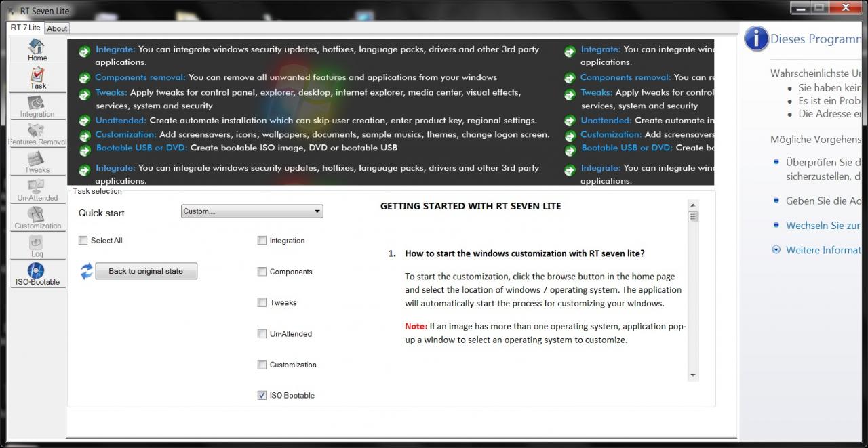Open the Home sidebar icon
Image resolution: width=868 pixels, height=448 pixels.
(x=37, y=50)
